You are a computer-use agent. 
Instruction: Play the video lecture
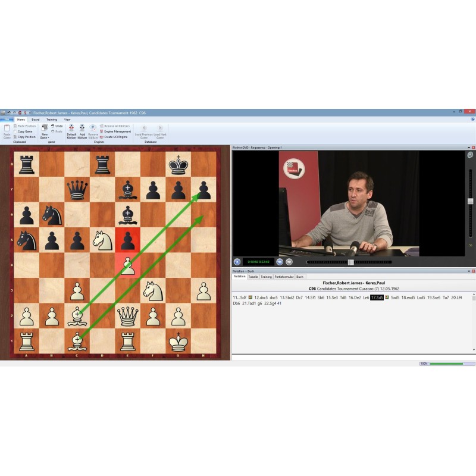(x=237, y=262)
